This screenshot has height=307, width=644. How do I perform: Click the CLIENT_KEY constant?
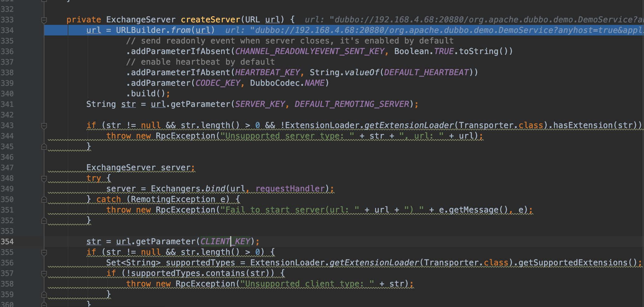click(225, 241)
